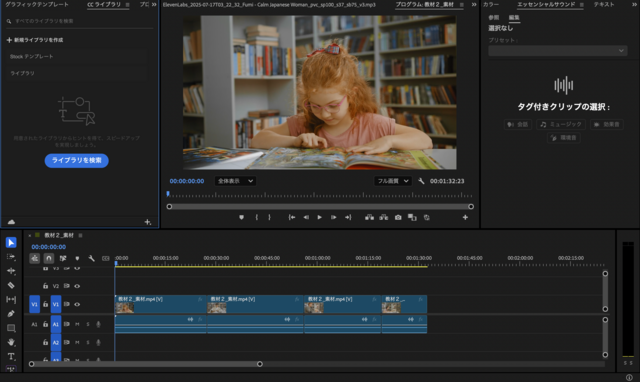Screen dimensions: 640x382
Task: Open the 全体表示 zoom level dropdown
Action: [236, 181]
